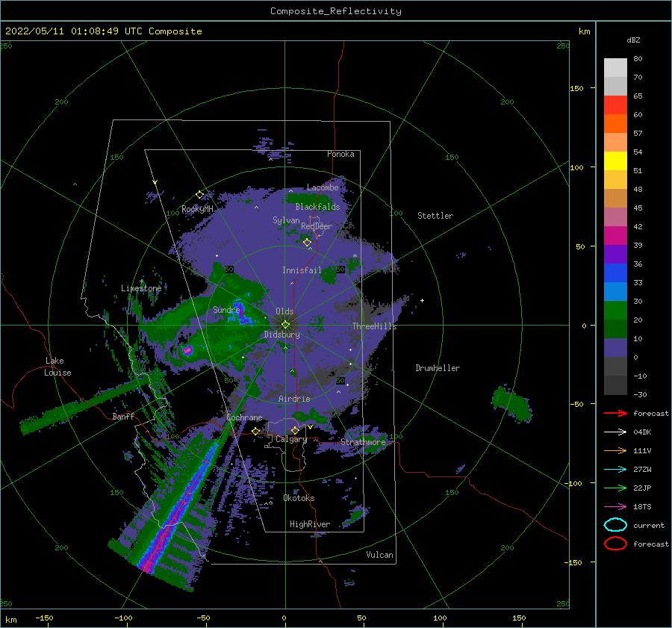The width and height of the screenshot is (672, 628).
Task: Select the cyan 27ZW arrow legend icon
Action: tap(615, 470)
